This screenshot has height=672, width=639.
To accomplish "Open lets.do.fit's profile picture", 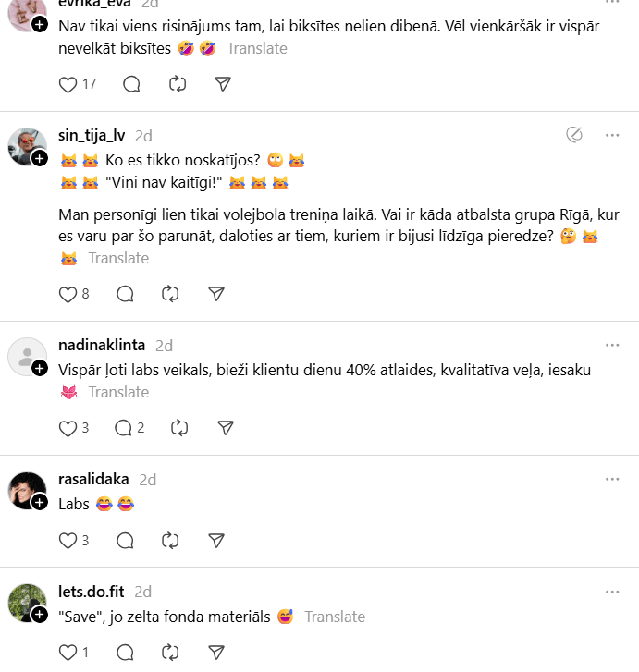I will click(x=27, y=603).
